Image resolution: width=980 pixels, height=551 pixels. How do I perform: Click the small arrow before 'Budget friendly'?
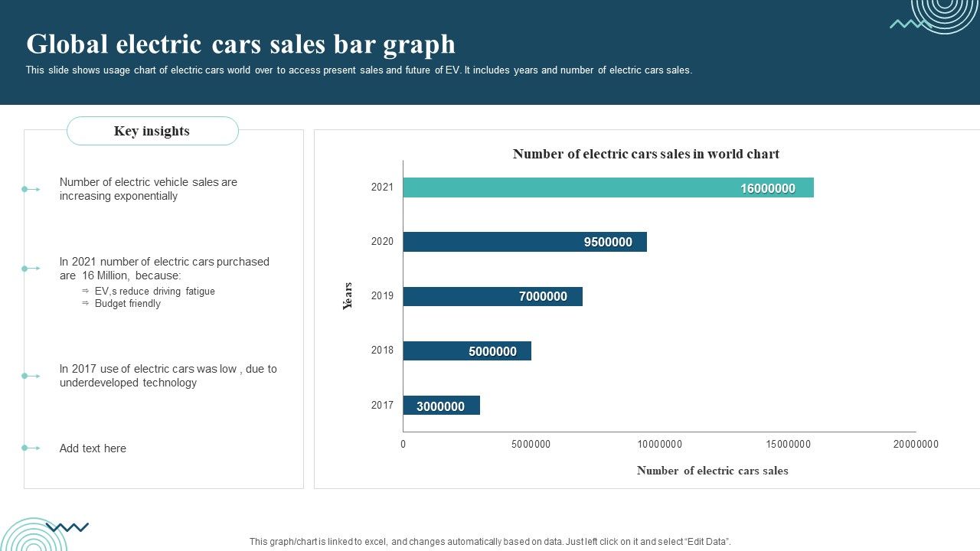coord(86,304)
